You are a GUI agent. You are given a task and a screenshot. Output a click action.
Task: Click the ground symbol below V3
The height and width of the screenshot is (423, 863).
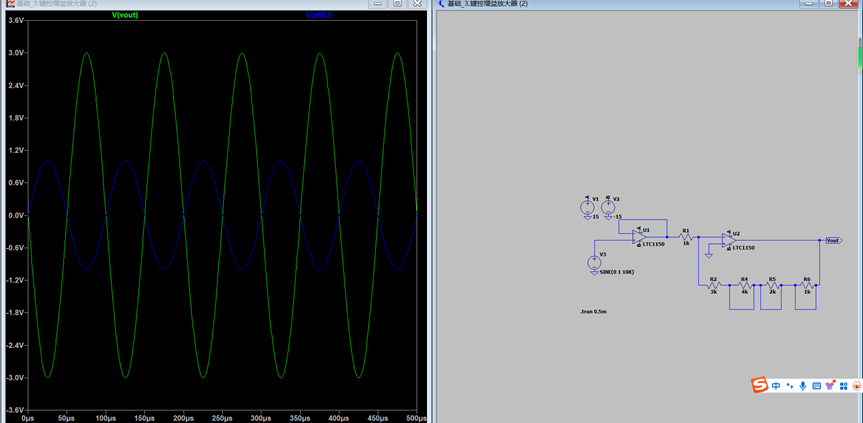tap(594, 273)
